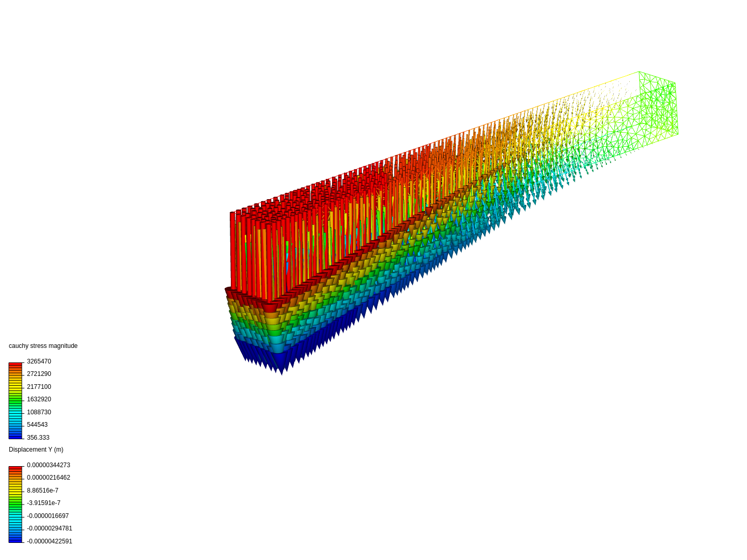Select the red band of the displacement legend
The width and height of the screenshot is (747, 560).
[15, 467]
